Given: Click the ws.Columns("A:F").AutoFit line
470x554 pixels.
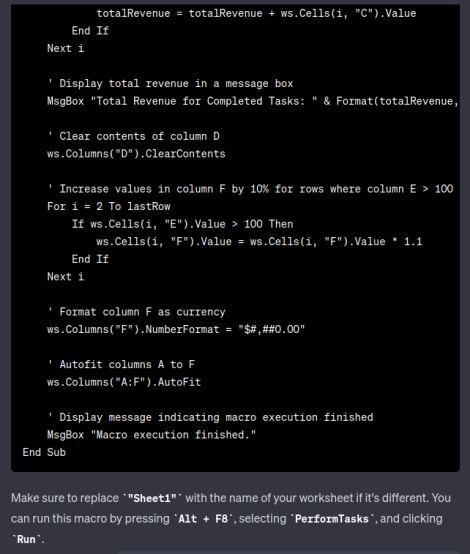Looking at the screenshot, I should click(x=124, y=382).
